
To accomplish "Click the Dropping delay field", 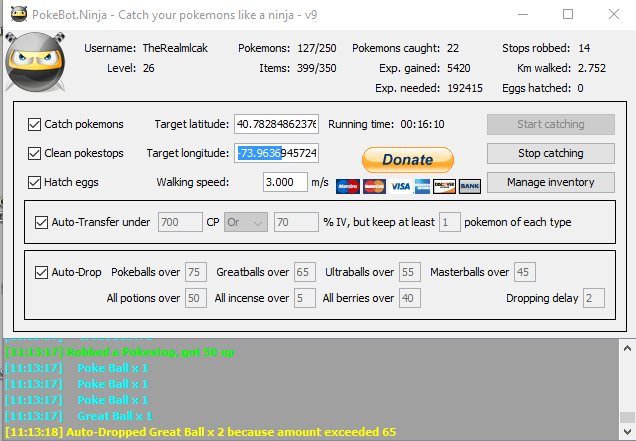I will coord(594,298).
